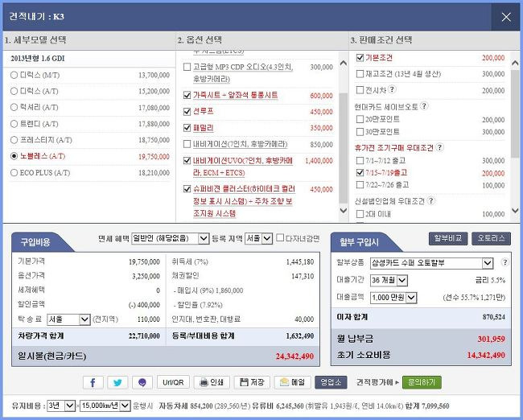Check 내비게이션(7인치, 후방카메라) option

(187, 144)
